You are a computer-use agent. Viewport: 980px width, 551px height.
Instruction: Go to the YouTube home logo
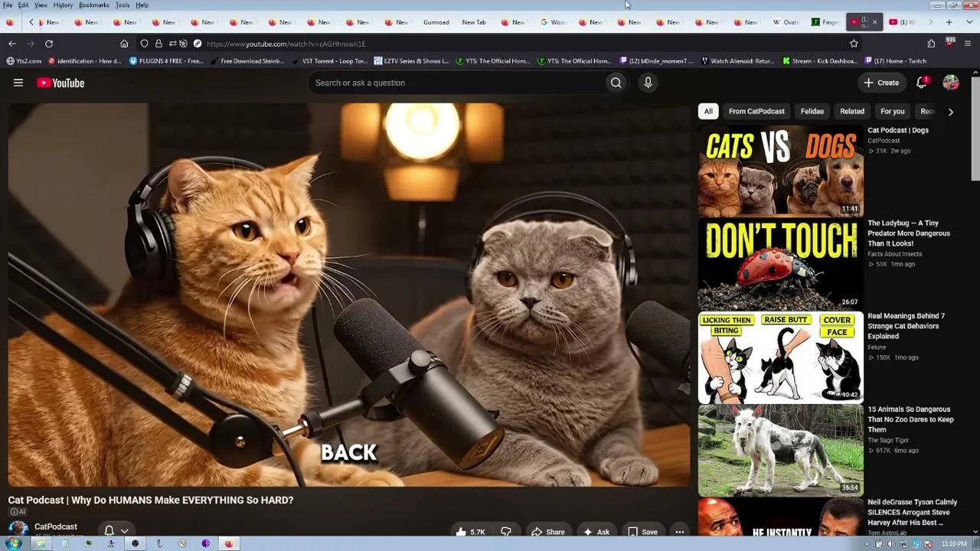point(60,83)
